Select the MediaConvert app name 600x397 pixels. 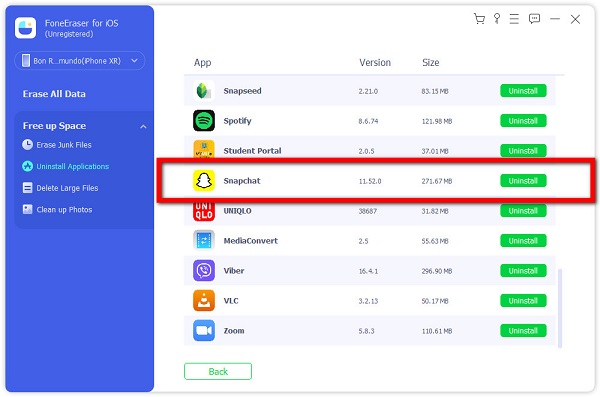251,241
